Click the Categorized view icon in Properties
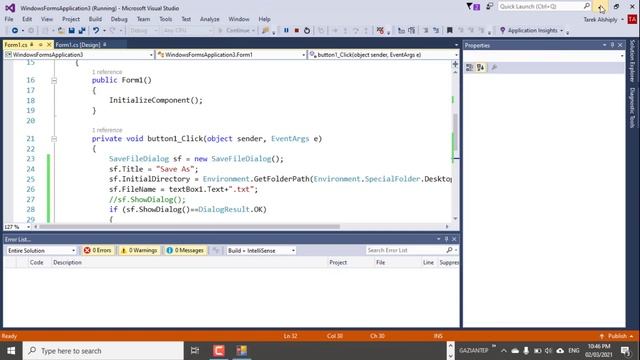 point(469,68)
